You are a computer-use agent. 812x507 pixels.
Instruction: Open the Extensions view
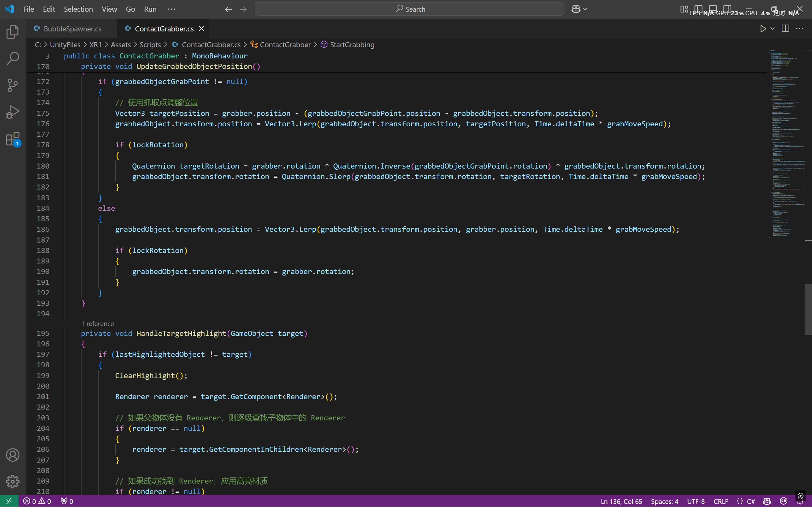click(12, 139)
